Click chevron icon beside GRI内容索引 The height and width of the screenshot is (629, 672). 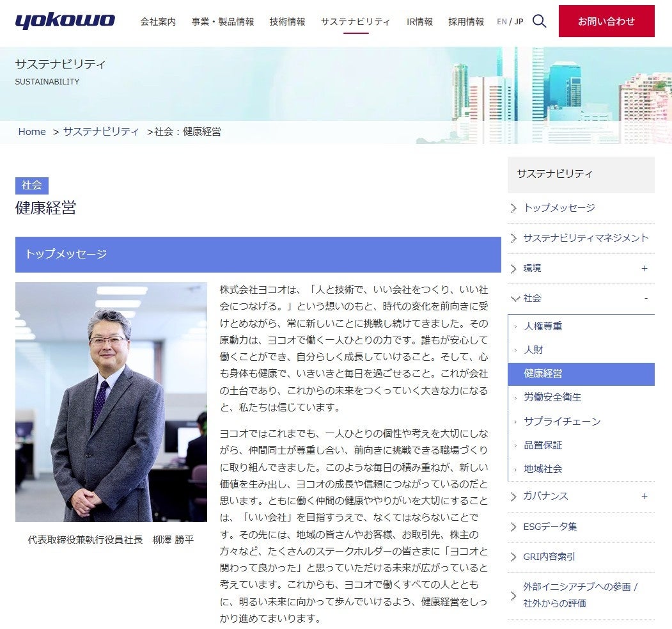[513, 557]
